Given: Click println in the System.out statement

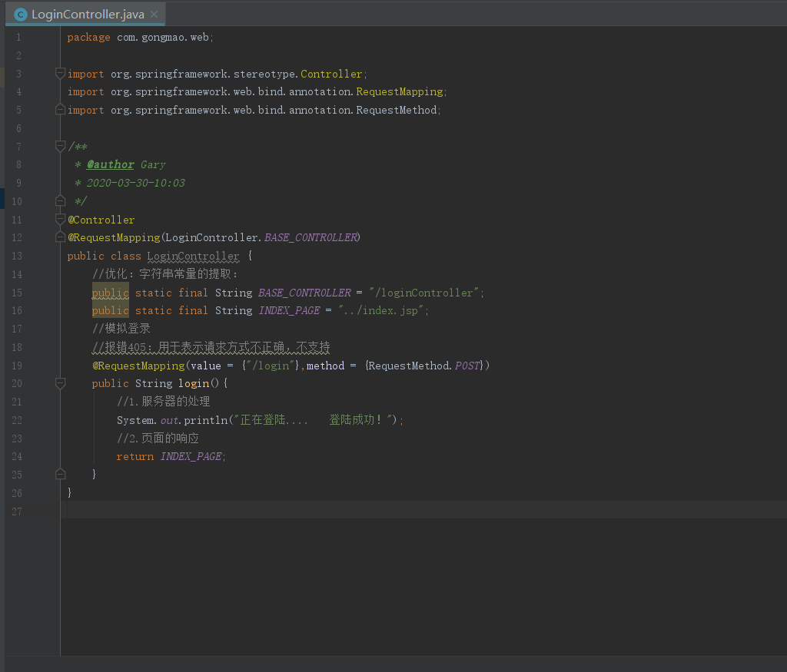Looking at the screenshot, I should (x=206, y=420).
